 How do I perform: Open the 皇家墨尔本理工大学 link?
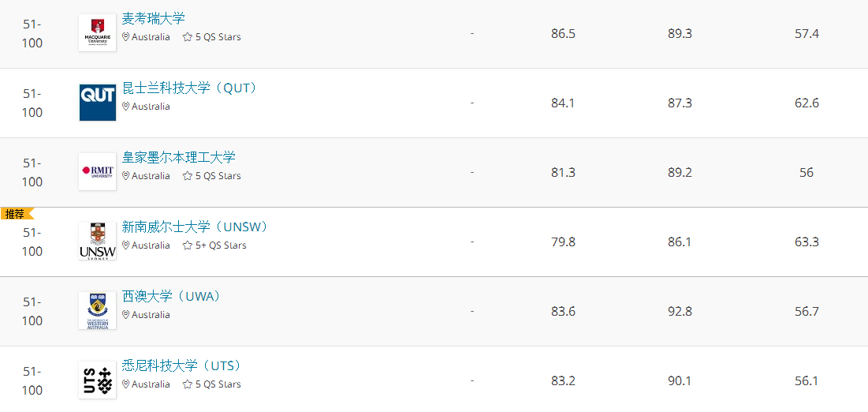point(179,158)
